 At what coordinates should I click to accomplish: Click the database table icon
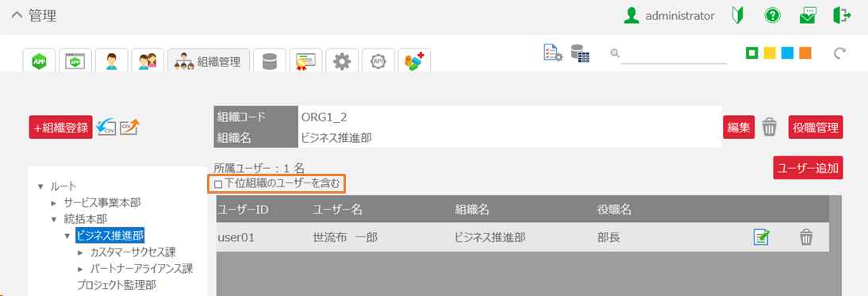(x=580, y=53)
